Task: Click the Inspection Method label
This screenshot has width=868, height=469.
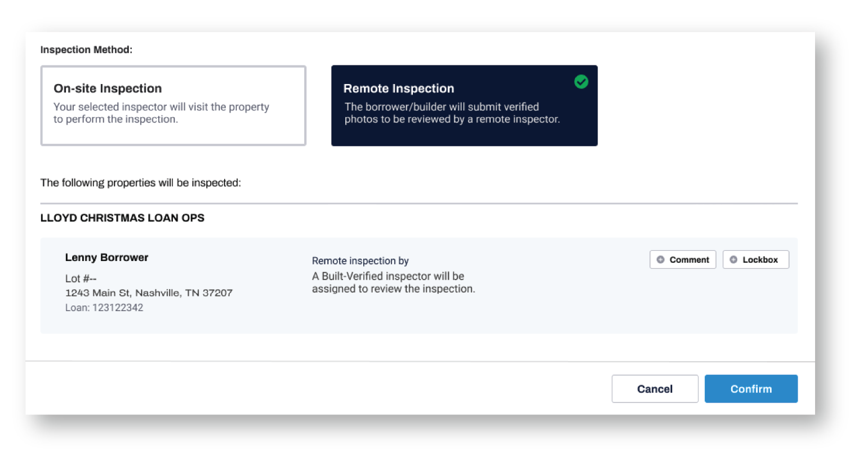Action: [x=86, y=50]
